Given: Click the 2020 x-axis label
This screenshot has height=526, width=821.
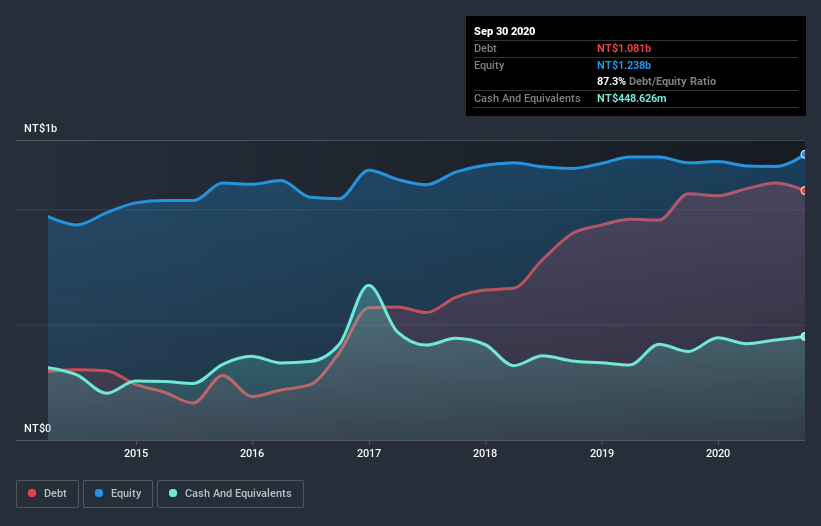Looking at the screenshot, I should coord(718,453).
